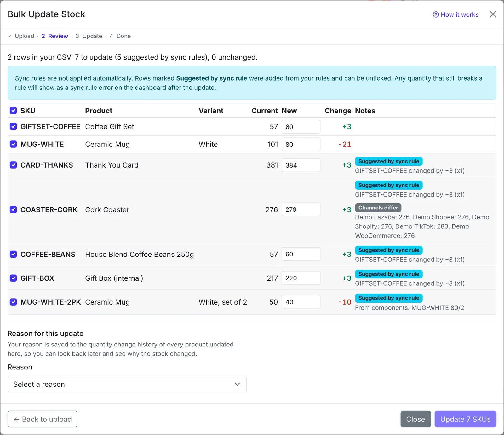Untick the MUG-WHITE row checkbox
The image size is (504, 435).
[13, 144]
